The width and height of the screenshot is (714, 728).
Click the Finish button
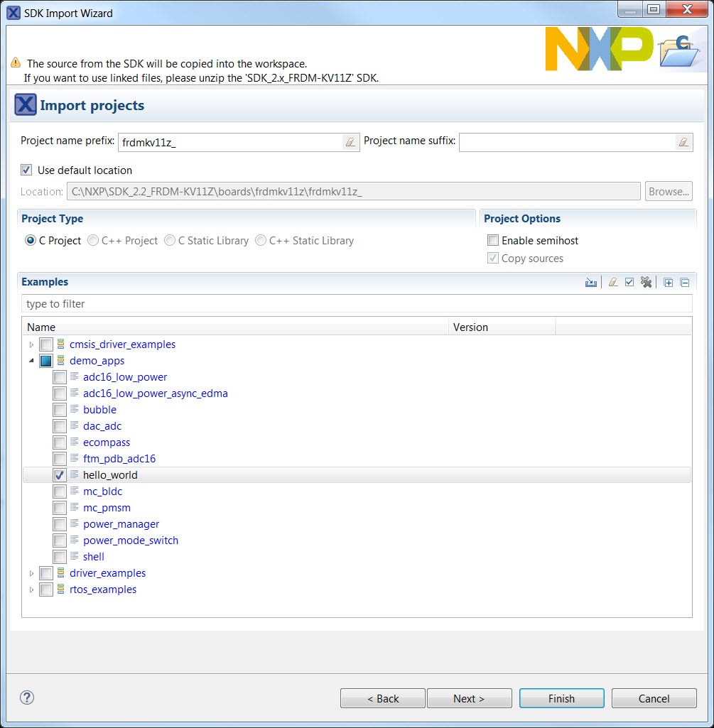pyautogui.click(x=561, y=699)
